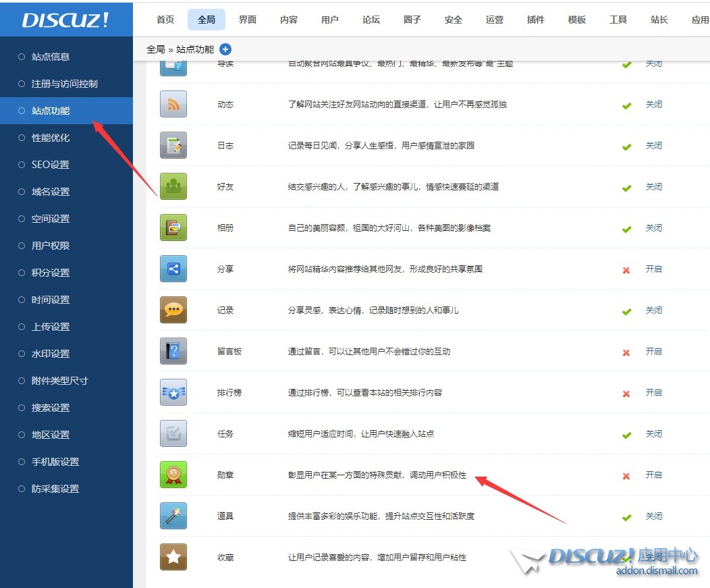Click the plus icon beside 站点功能 breadcrumb
The width and height of the screenshot is (710, 588).
[225, 49]
